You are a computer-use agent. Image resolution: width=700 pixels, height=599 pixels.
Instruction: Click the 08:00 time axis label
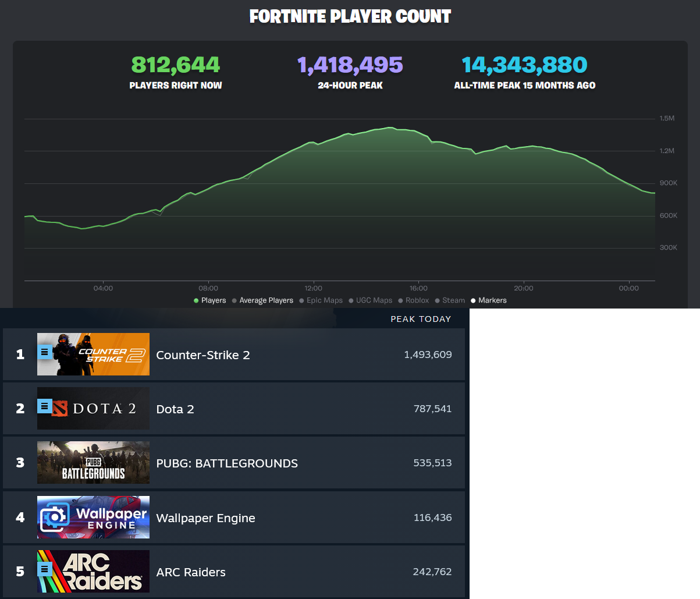[208, 288]
